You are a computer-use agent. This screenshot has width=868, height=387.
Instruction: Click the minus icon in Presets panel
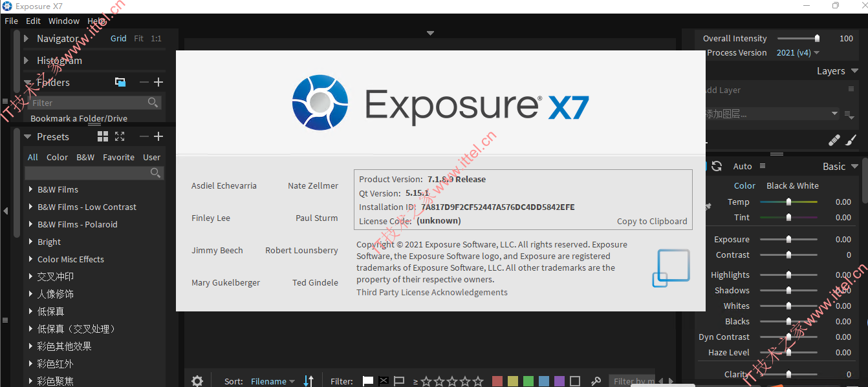click(144, 136)
